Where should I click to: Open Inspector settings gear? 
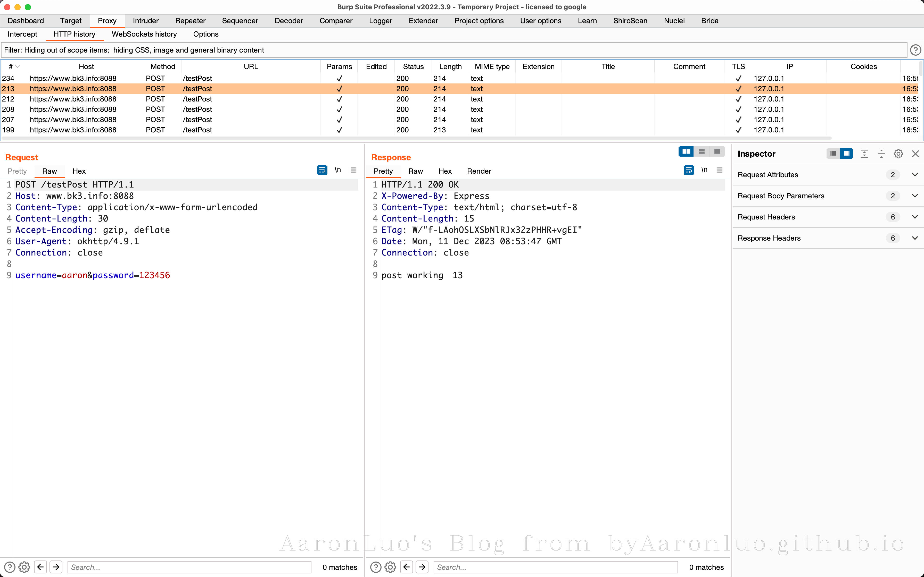click(x=898, y=154)
